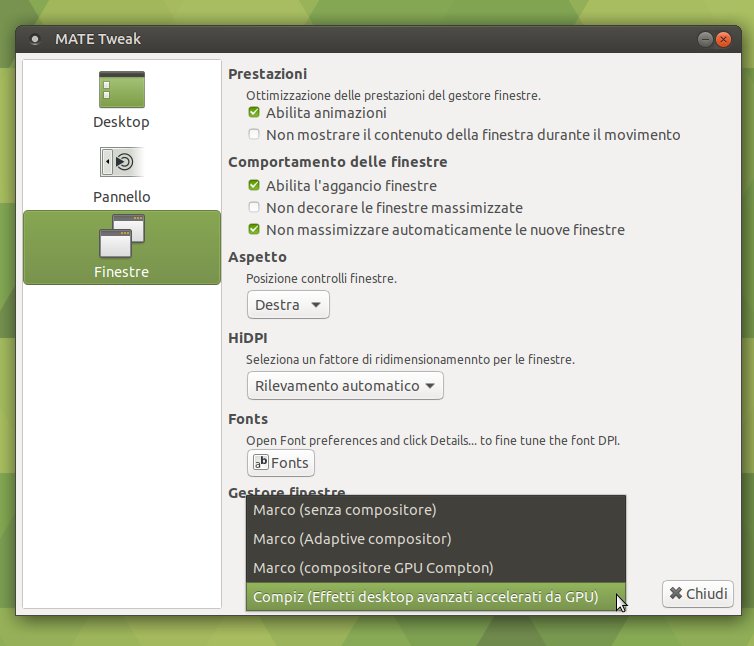The height and width of the screenshot is (646, 754).
Task: Click the Fonts section heading
Action: pos(248,419)
